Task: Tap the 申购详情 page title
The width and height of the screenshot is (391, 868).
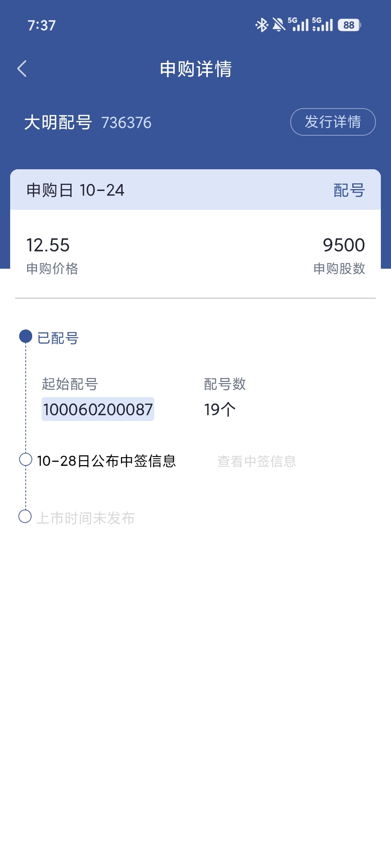Action: tap(195, 69)
